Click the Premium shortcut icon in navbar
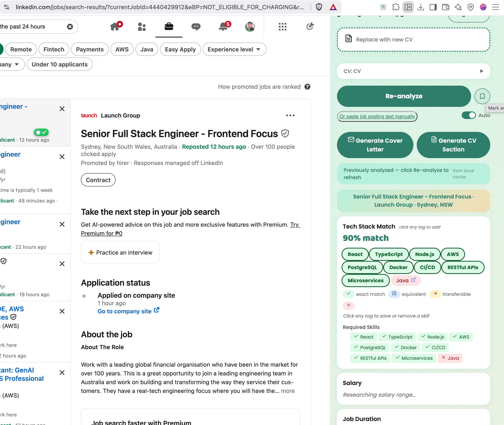Viewport: 504px width, 425px height. [x=310, y=26]
